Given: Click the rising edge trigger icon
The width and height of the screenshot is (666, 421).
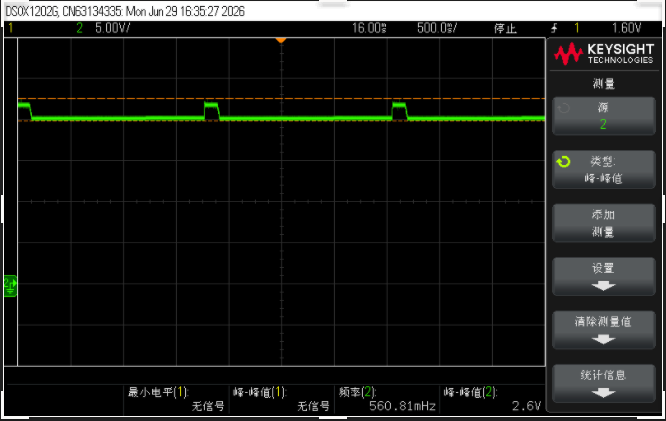Looking at the screenshot, I should (554, 28).
